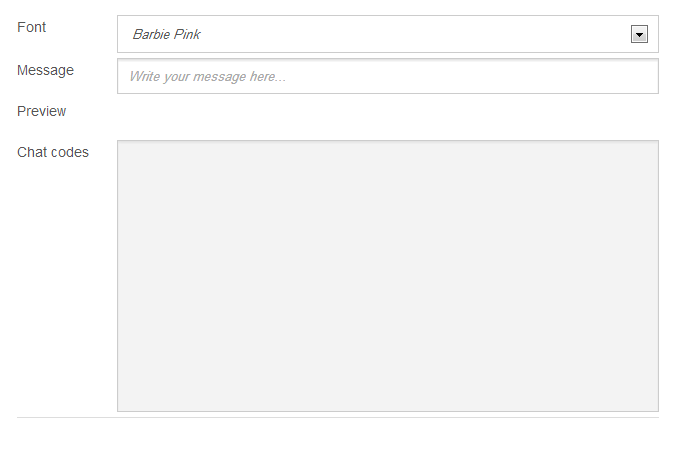Place cursor in the Chat codes output box
The image size is (685, 458).
point(387,276)
